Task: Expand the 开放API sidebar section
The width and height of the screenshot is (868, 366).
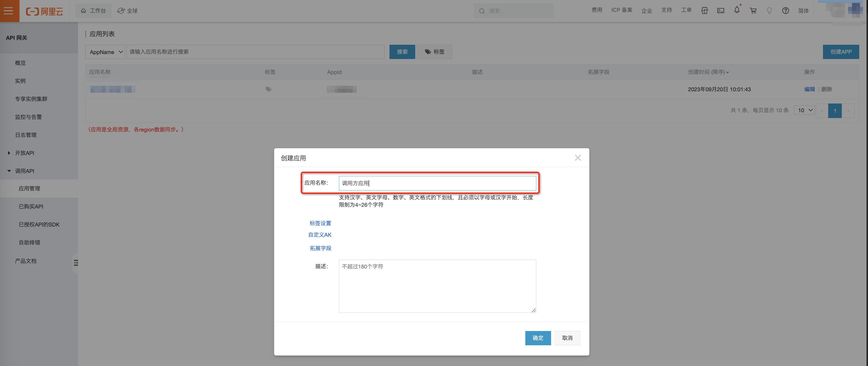Action: (24, 153)
